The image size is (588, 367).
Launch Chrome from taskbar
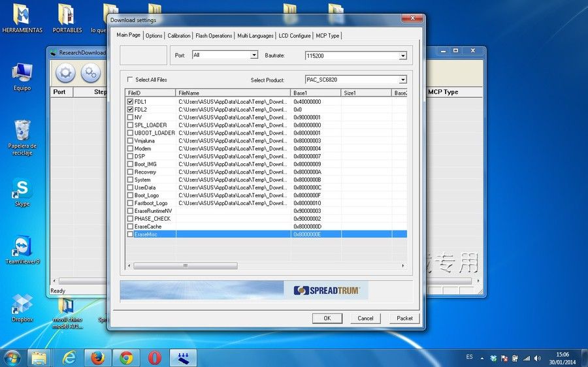point(126,358)
